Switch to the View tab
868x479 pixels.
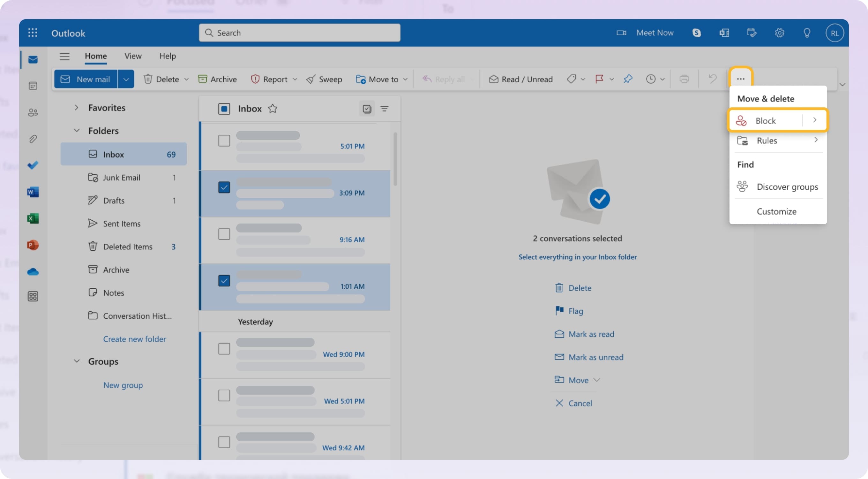click(133, 56)
